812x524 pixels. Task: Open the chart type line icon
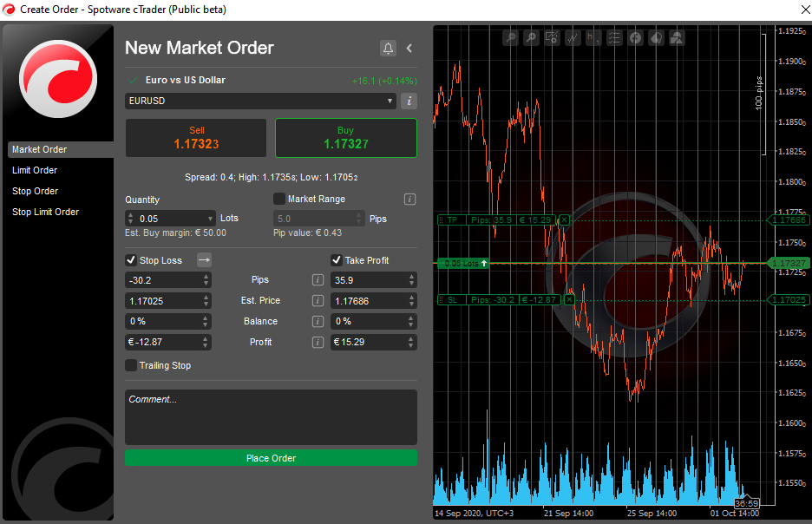[573, 38]
